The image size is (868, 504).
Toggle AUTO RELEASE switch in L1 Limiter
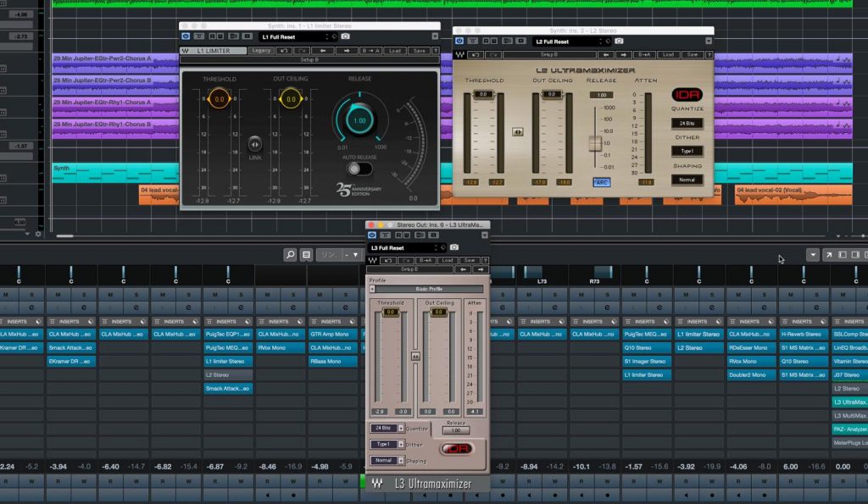point(359,169)
